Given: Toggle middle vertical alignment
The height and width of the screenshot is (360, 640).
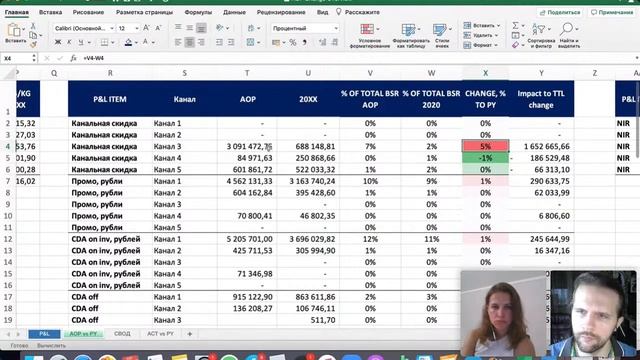Looking at the screenshot, I should pos(189,28).
